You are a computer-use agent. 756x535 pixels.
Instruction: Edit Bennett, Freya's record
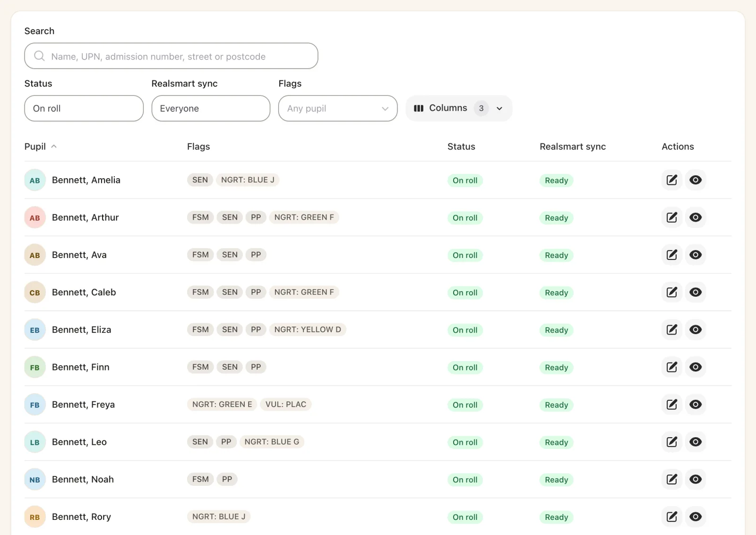(671, 405)
